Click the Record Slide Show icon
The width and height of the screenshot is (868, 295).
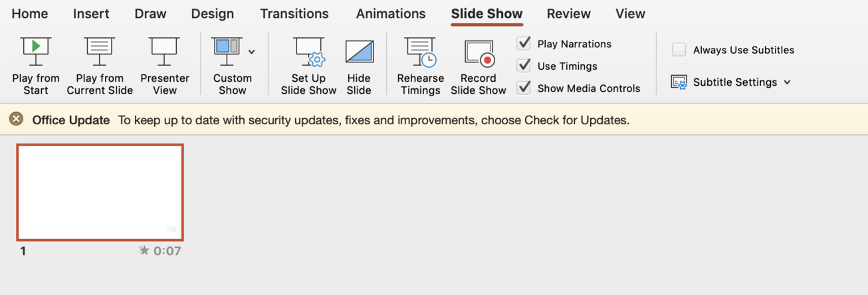[478, 52]
